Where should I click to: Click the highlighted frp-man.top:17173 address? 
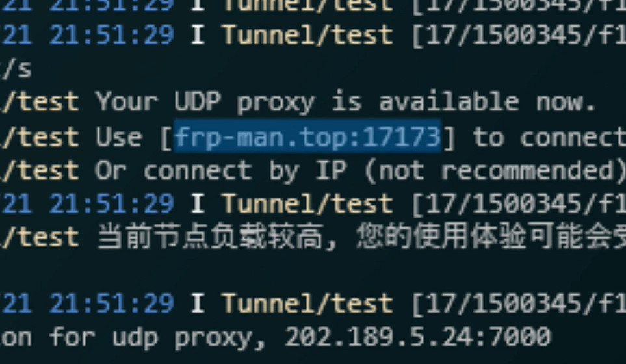click(307, 137)
